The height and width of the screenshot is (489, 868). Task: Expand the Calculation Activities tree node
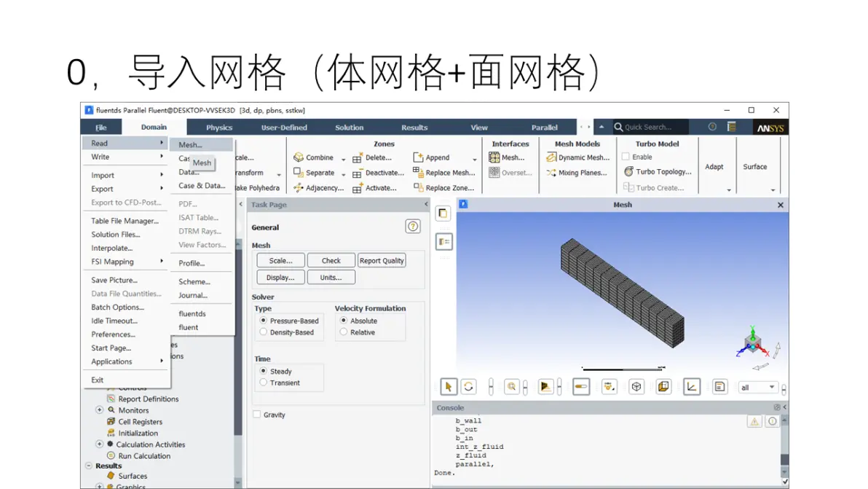[x=99, y=444]
